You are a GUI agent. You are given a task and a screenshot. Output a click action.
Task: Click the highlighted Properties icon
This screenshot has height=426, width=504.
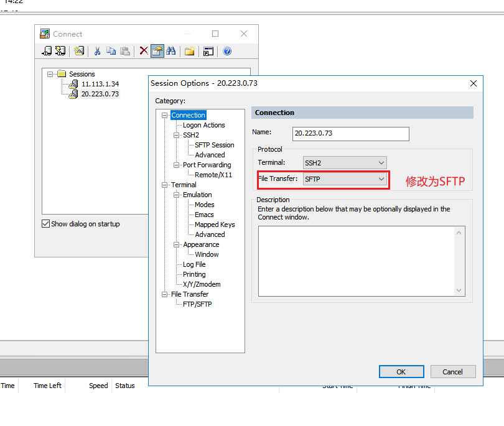point(157,51)
